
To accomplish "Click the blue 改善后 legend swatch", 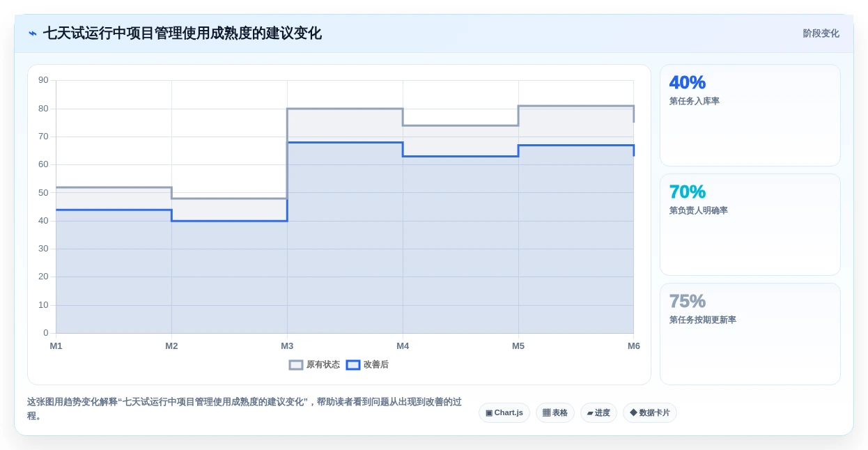I will [353, 365].
